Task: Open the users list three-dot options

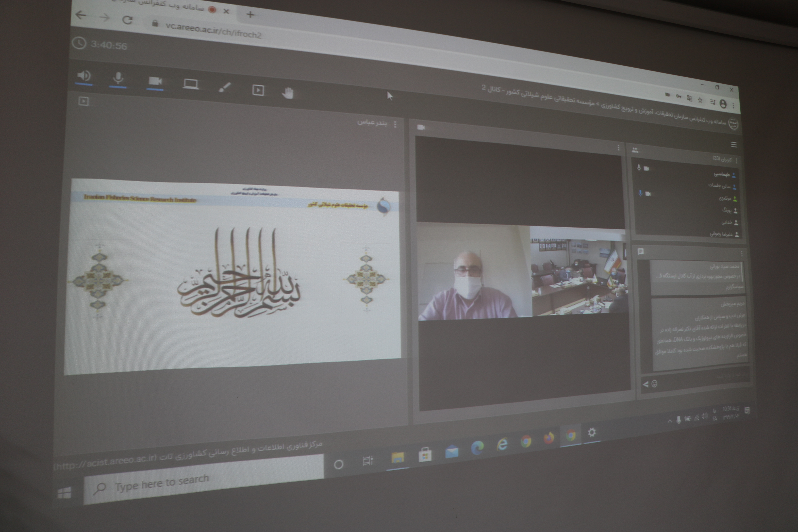Action: (737, 161)
